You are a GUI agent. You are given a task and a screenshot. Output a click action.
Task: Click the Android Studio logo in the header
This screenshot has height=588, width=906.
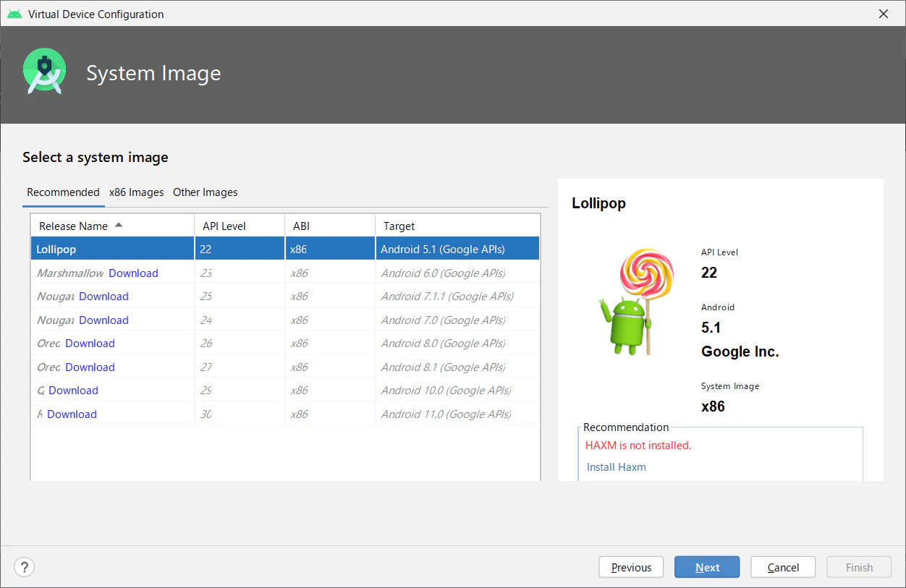click(45, 71)
